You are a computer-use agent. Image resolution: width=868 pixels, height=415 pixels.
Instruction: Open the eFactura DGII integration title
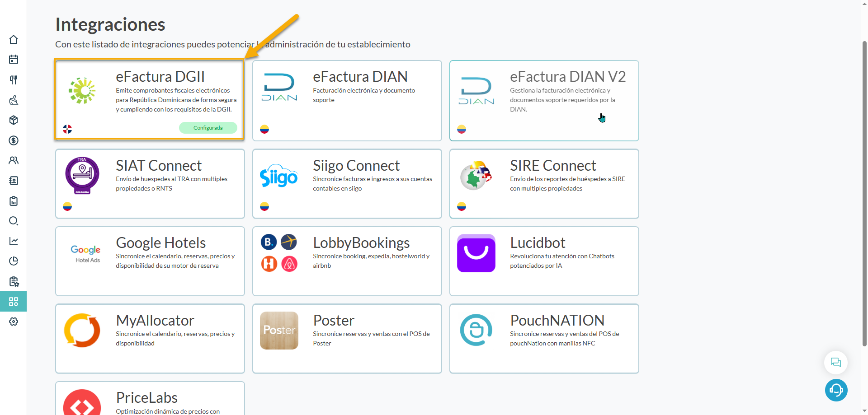(160, 77)
